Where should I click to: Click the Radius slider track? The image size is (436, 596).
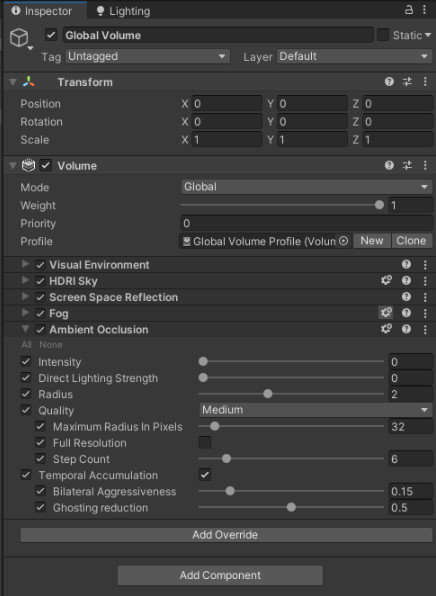291,394
